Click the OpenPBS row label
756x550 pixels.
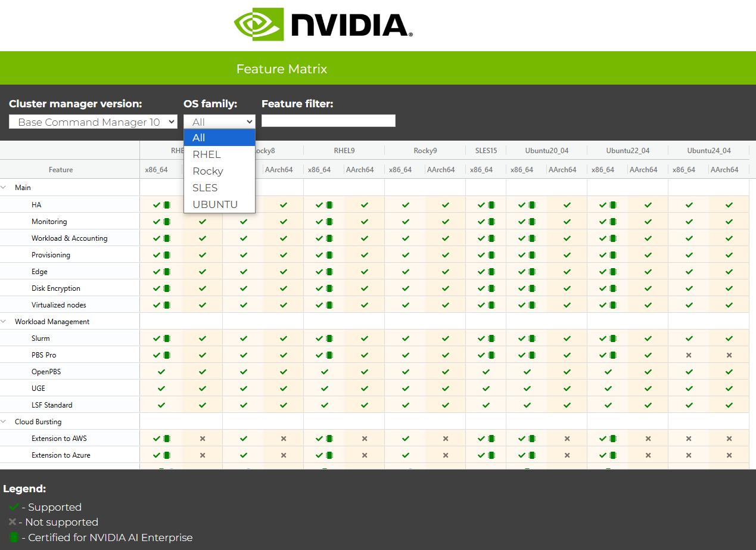pos(46,371)
